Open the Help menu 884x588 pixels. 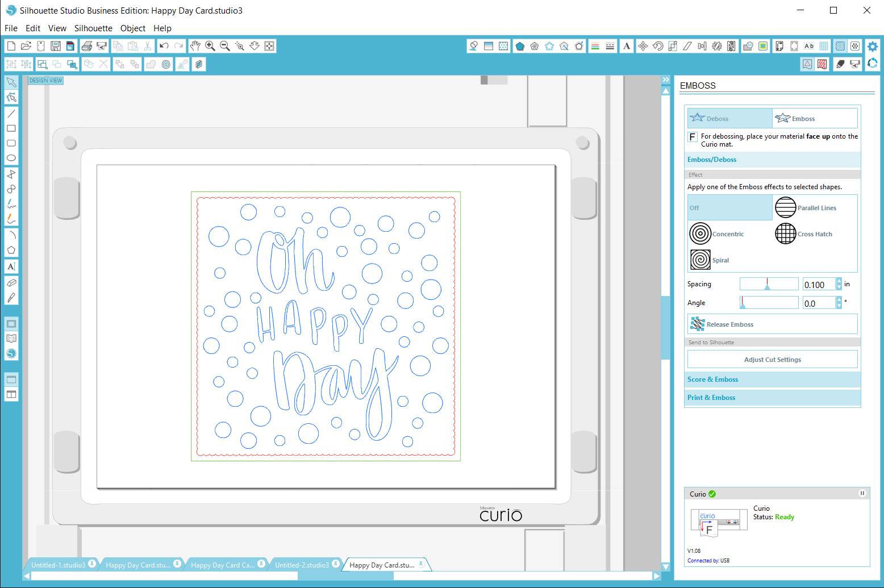coord(162,28)
